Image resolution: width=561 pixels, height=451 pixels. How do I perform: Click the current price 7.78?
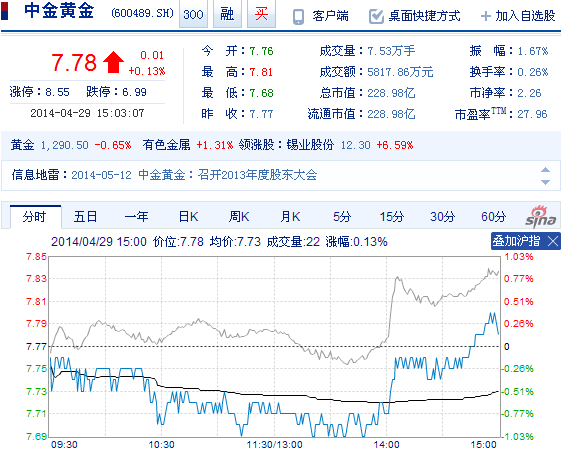[x=74, y=63]
